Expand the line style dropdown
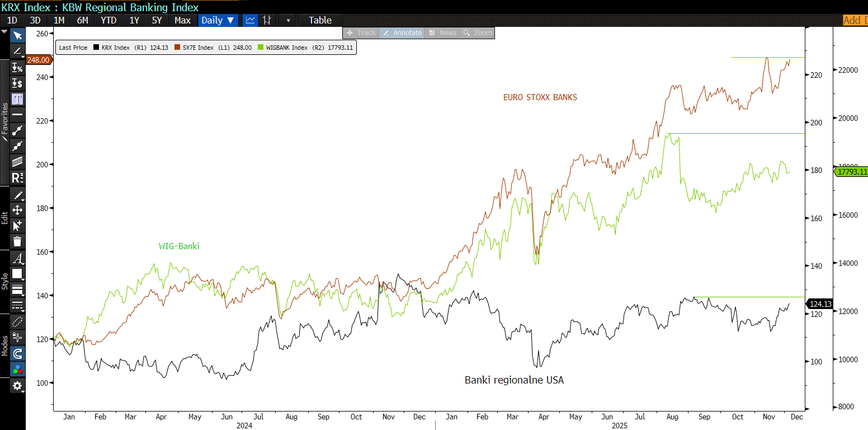This screenshot has height=430, width=868. 17,305
